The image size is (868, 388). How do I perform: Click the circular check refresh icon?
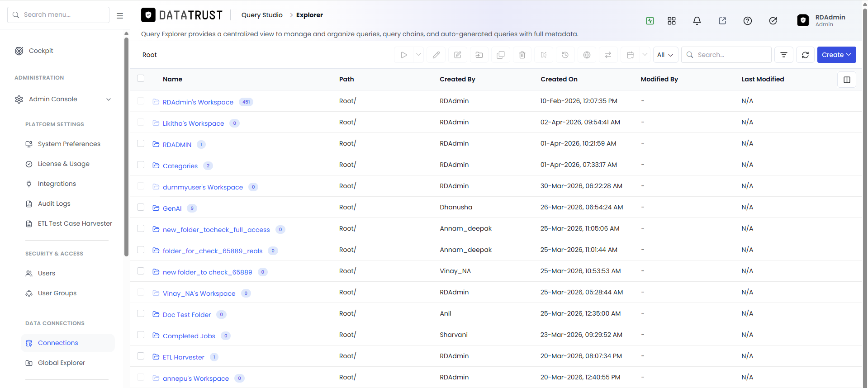(773, 21)
